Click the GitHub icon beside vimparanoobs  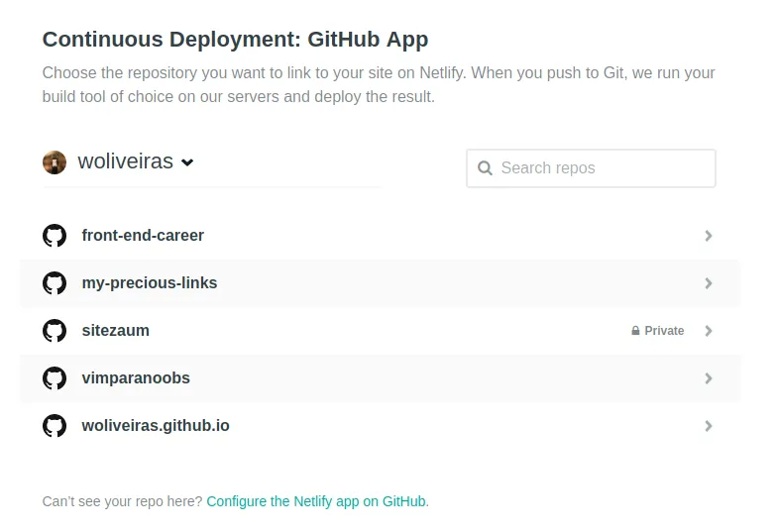pyautogui.click(x=55, y=378)
